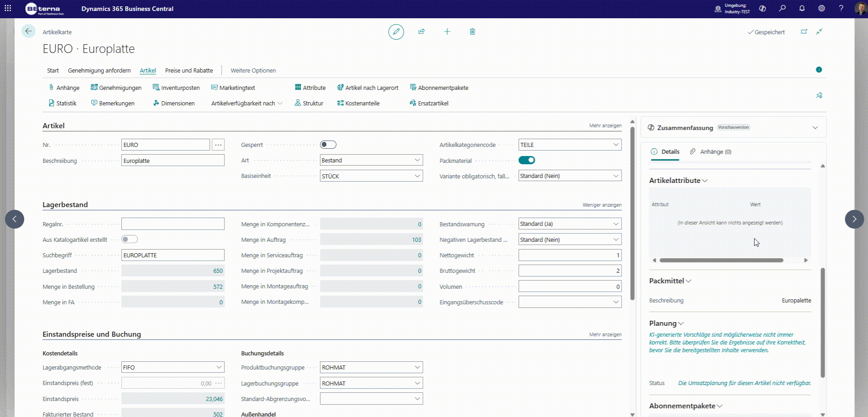The width and height of the screenshot is (868, 417).
Task: Click the Lagerbestand value 650
Action: (x=173, y=271)
